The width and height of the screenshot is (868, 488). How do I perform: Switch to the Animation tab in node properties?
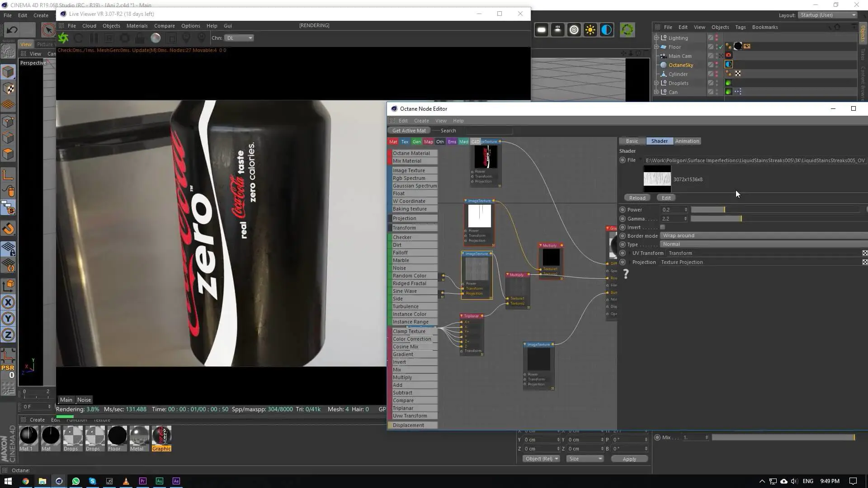[687, 141]
